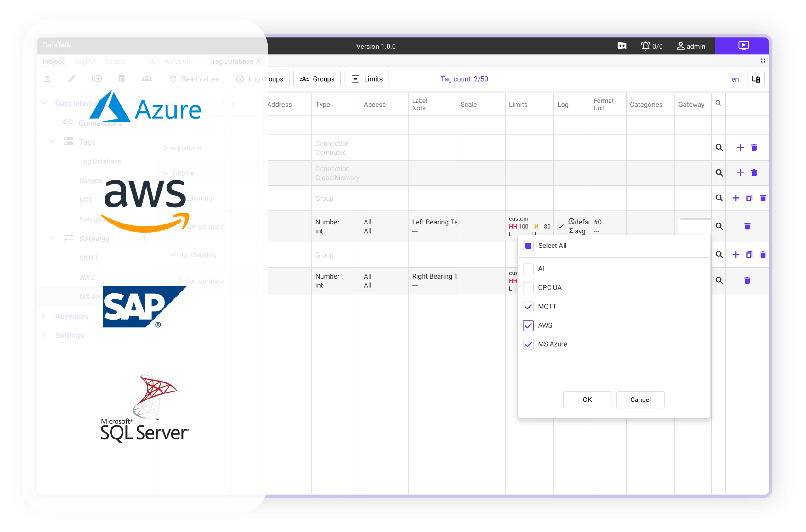Delete the Right Bearing temperature tag

tap(747, 280)
